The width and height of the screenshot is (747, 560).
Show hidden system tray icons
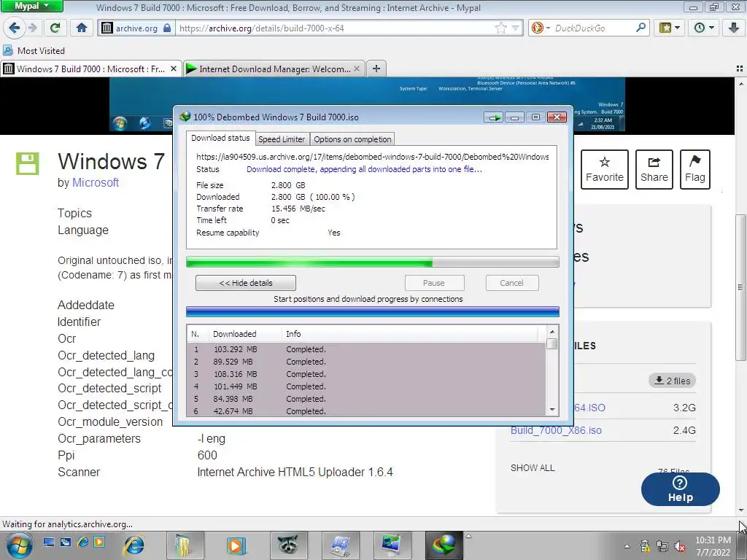tap(627, 546)
